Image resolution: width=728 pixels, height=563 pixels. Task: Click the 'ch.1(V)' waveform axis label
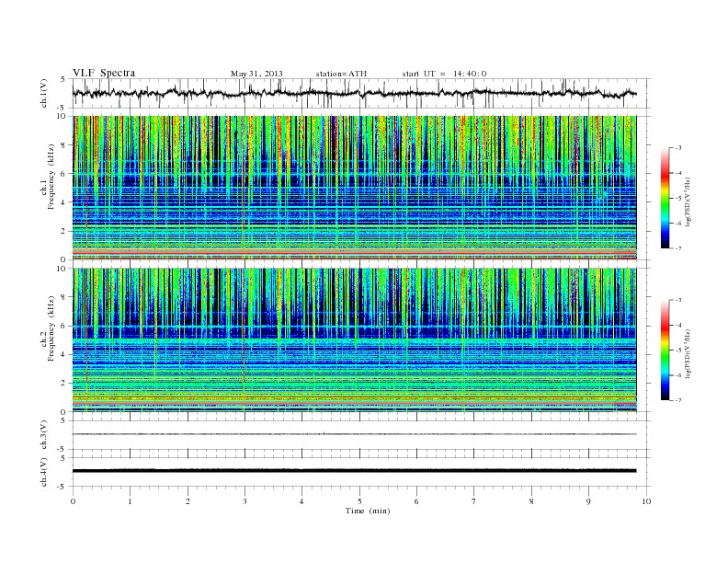[x=44, y=93]
